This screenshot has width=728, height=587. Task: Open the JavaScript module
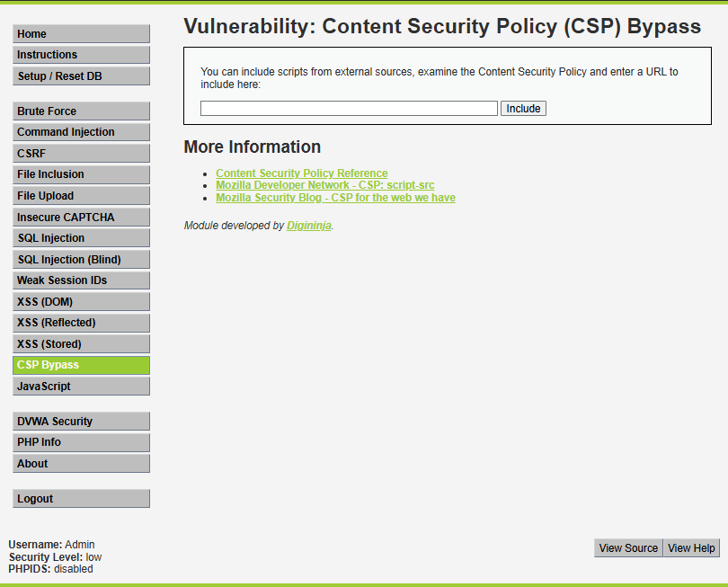(x=81, y=387)
